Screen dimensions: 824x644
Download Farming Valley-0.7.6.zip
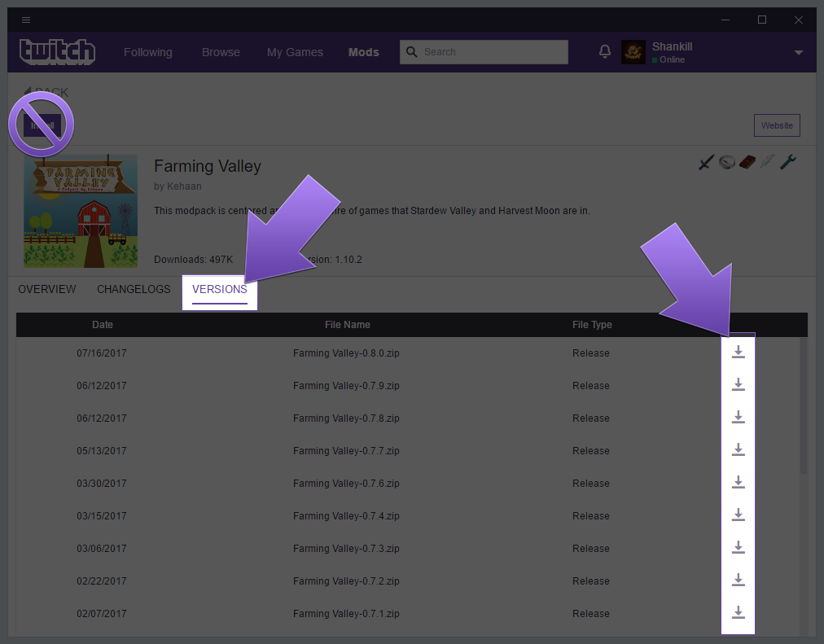coord(739,482)
